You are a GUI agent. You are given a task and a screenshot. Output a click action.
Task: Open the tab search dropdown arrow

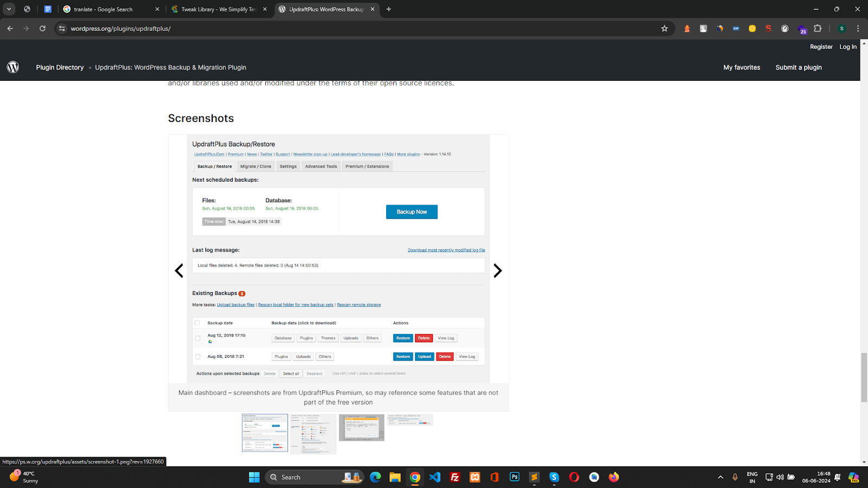tap(9, 9)
